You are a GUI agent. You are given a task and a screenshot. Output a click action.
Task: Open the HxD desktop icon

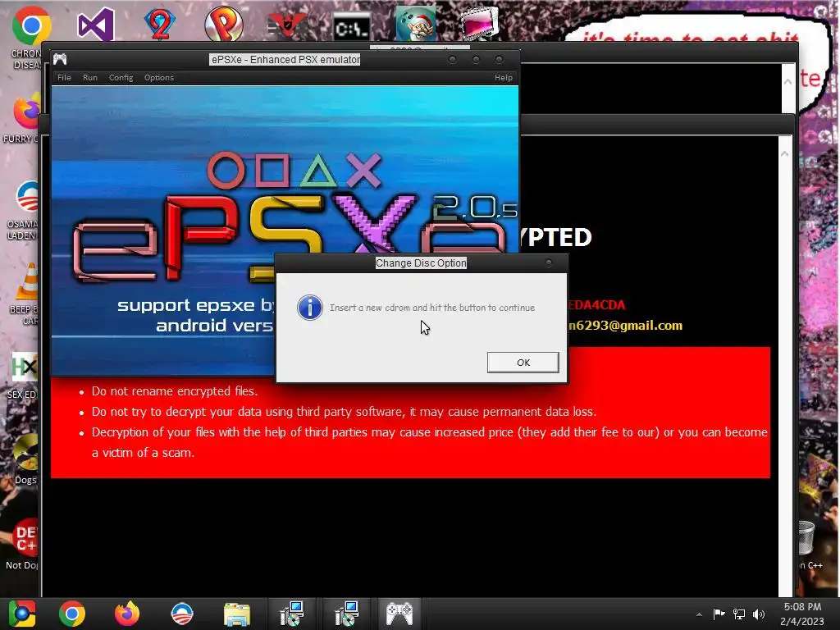25,367
